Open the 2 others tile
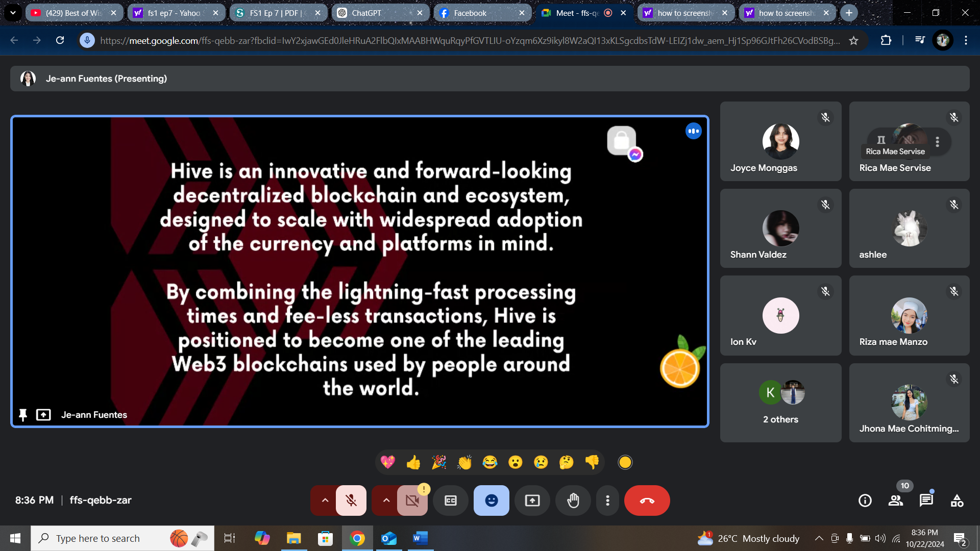 [x=780, y=403]
